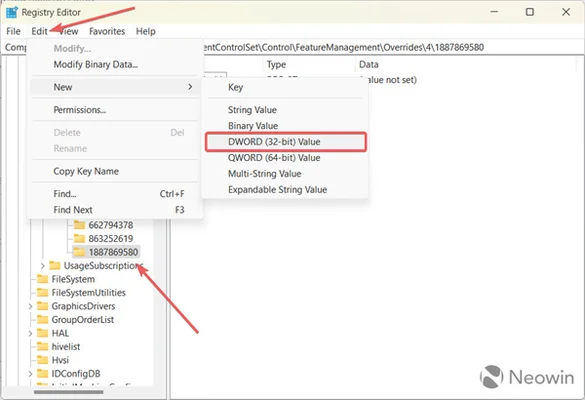Image resolution: width=585 pixels, height=400 pixels.
Task: Select the FileSystem folder icon
Action: point(43,279)
